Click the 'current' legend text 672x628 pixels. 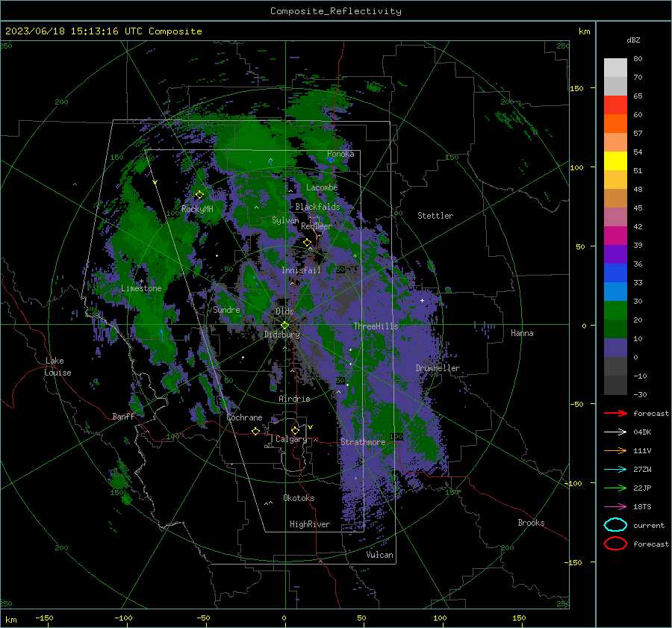coord(649,525)
